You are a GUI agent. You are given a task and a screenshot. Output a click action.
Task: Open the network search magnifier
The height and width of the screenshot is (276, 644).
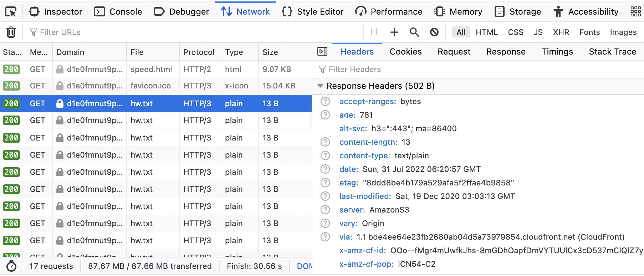[414, 32]
